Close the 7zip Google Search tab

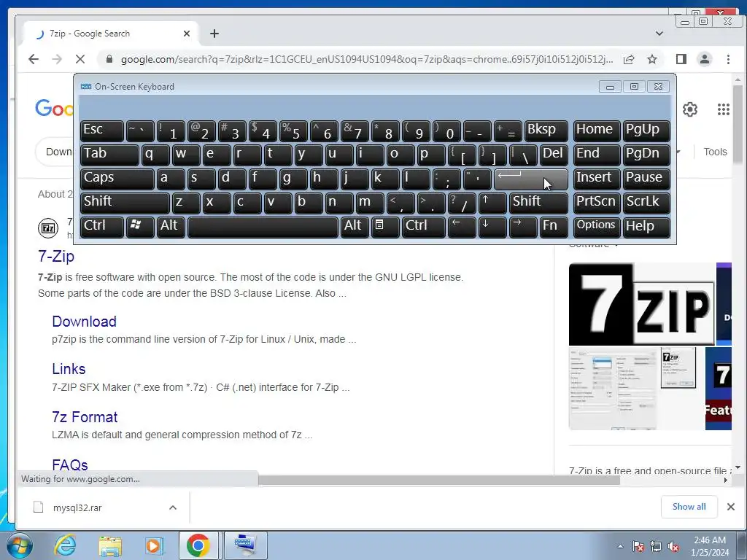[x=187, y=34]
